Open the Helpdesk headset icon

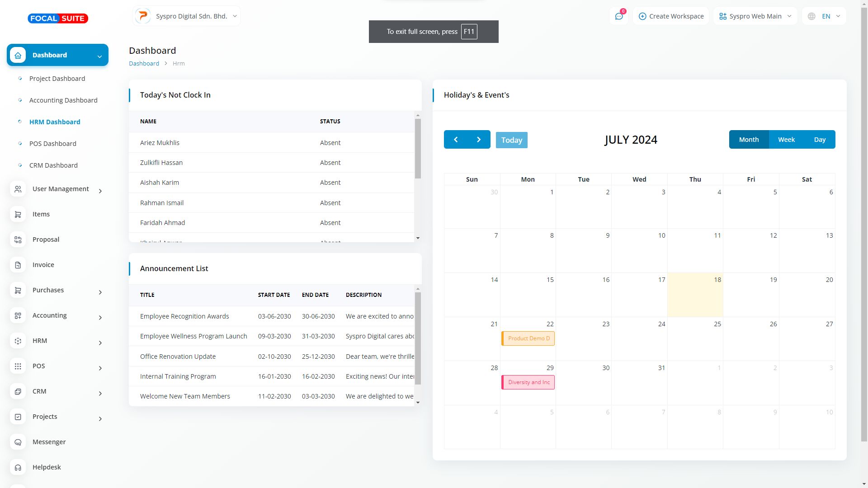click(18, 467)
